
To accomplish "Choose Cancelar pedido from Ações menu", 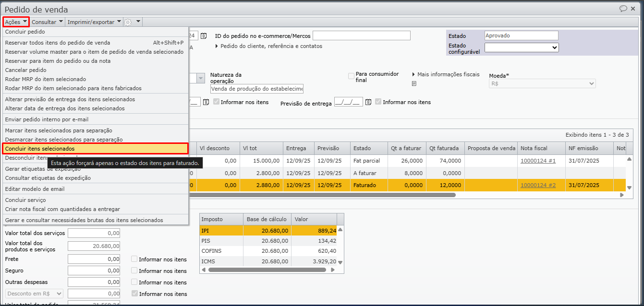I will click(26, 70).
